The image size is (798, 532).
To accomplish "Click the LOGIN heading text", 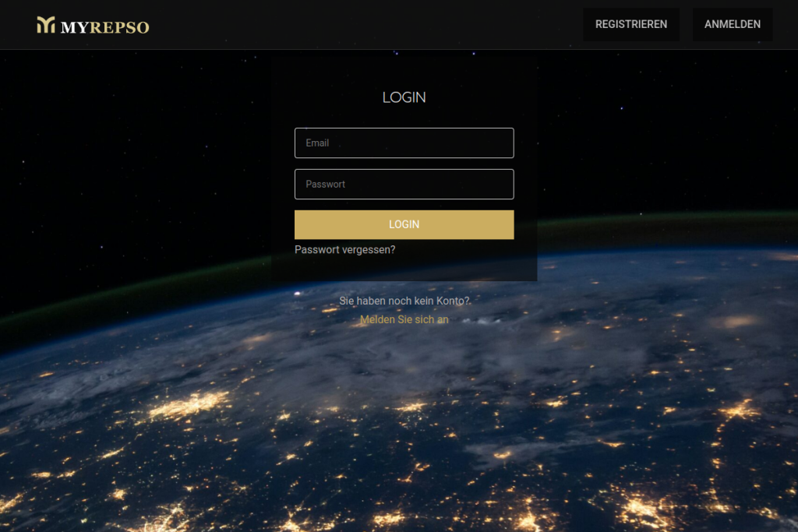I will (x=404, y=97).
